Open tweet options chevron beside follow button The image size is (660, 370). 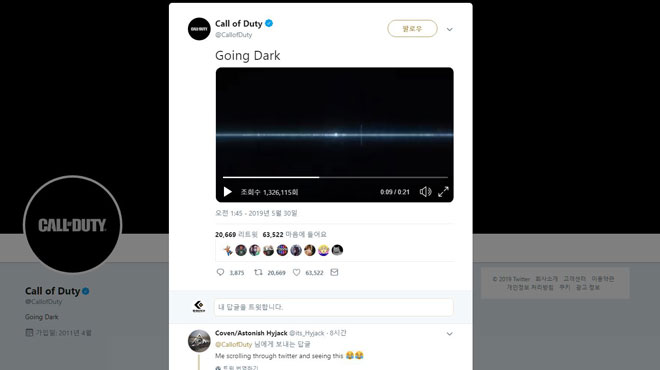pos(450,29)
